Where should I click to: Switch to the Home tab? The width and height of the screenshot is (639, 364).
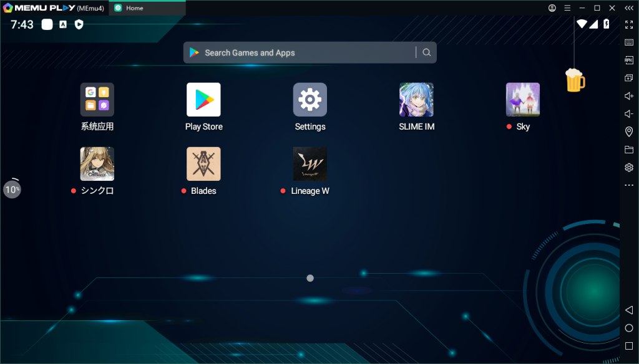147,8
